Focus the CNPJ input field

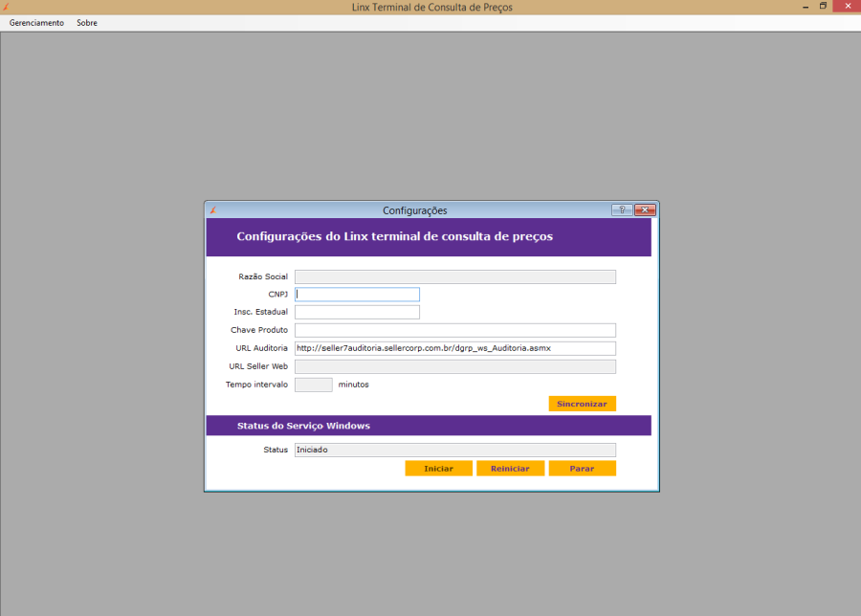[357, 295]
